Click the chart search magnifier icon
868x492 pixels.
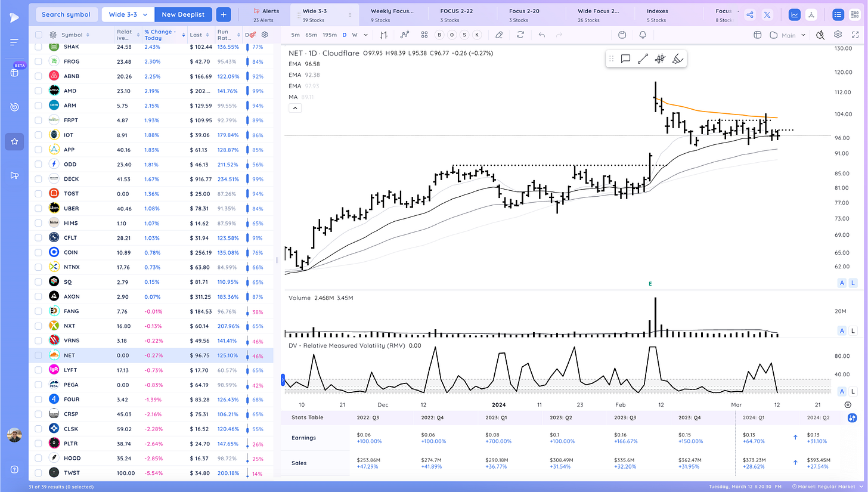[820, 35]
